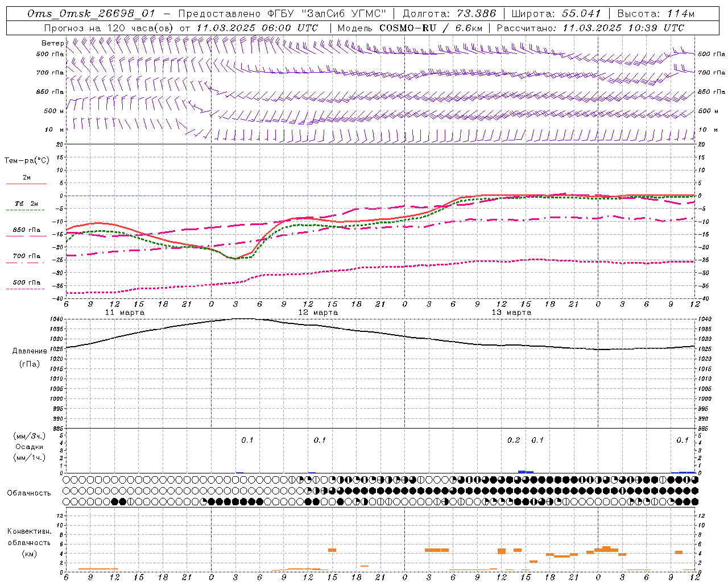This screenshot has height=582, width=728.
Task: Click the 10 м wind level label on left
Action: [x=54, y=130]
